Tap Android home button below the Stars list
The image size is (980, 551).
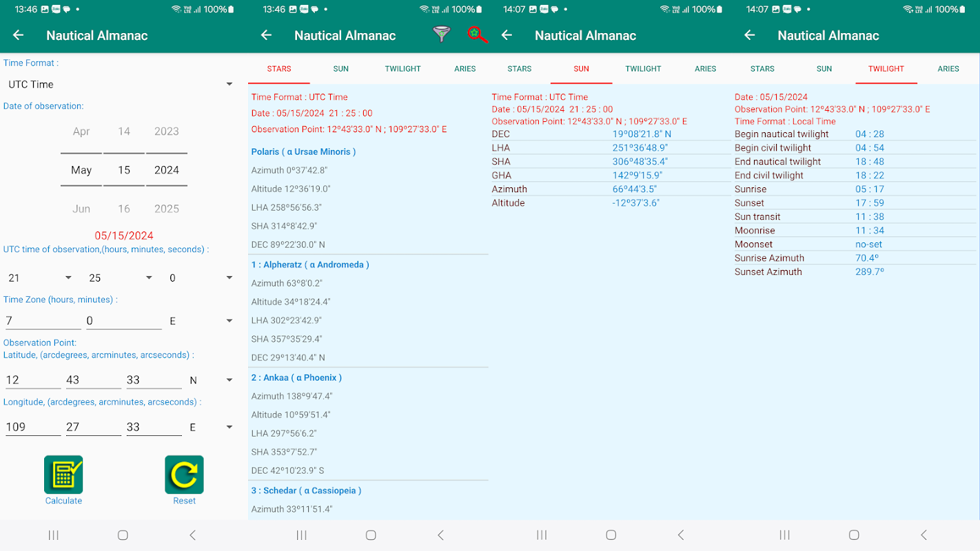click(x=371, y=535)
